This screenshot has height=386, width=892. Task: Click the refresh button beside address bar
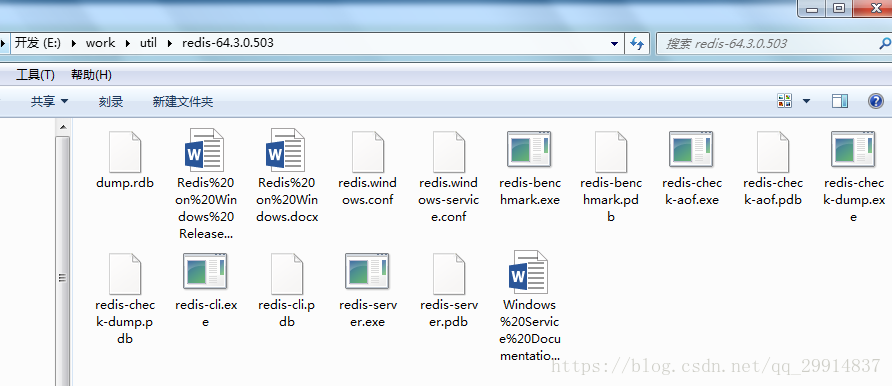coord(637,44)
